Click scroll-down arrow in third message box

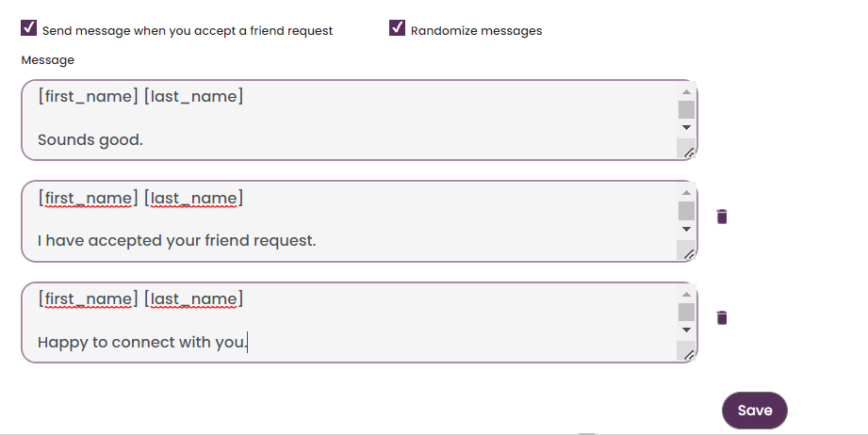pyautogui.click(x=686, y=330)
